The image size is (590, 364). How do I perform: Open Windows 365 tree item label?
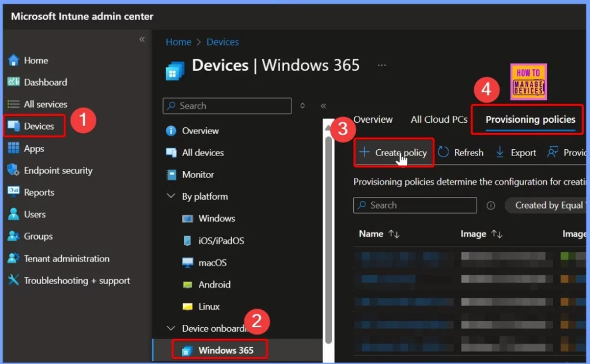pyautogui.click(x=226, y=350)
